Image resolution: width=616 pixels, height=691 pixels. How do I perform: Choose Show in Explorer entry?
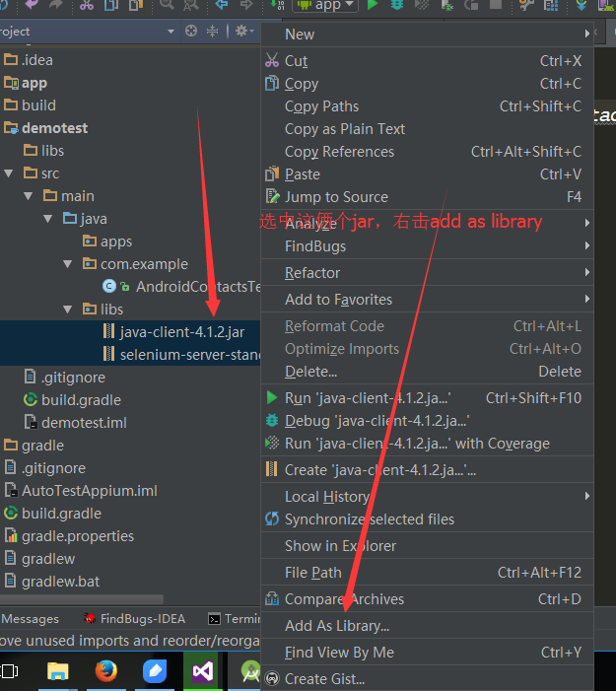pyautogui.click(x=427, y=545)
